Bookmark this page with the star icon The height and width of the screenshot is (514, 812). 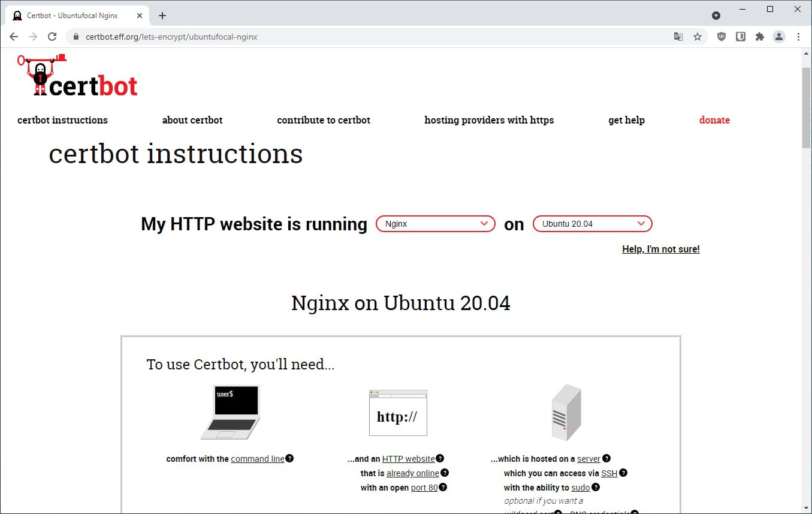(698, 37)
